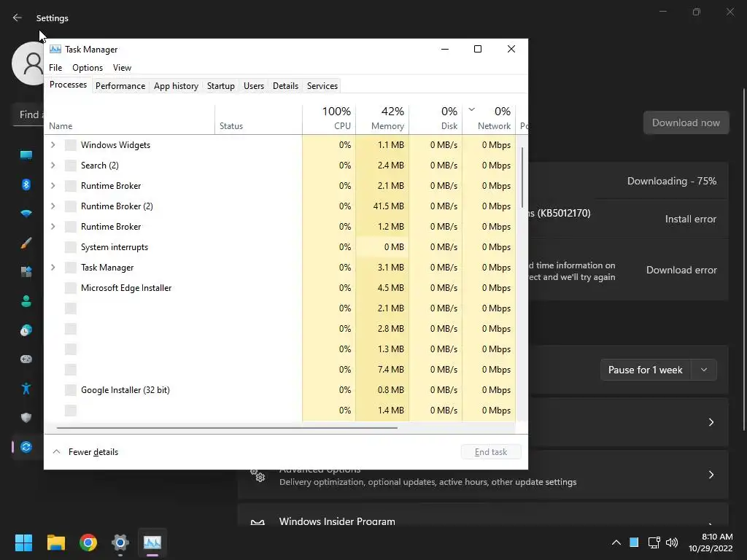Expand the Windows Widgets process group

point(53,145)
